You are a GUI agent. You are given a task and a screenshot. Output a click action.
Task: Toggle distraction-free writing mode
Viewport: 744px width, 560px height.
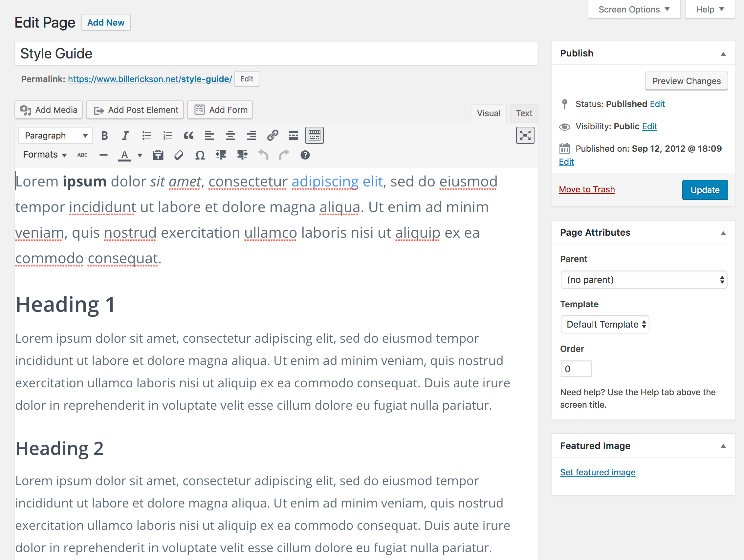(525, 136)
